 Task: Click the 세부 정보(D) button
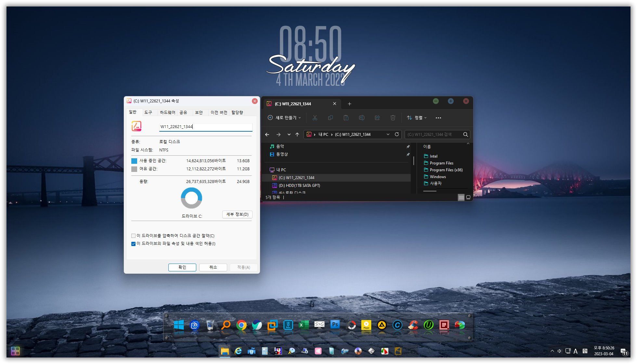(x=237, y=214)
